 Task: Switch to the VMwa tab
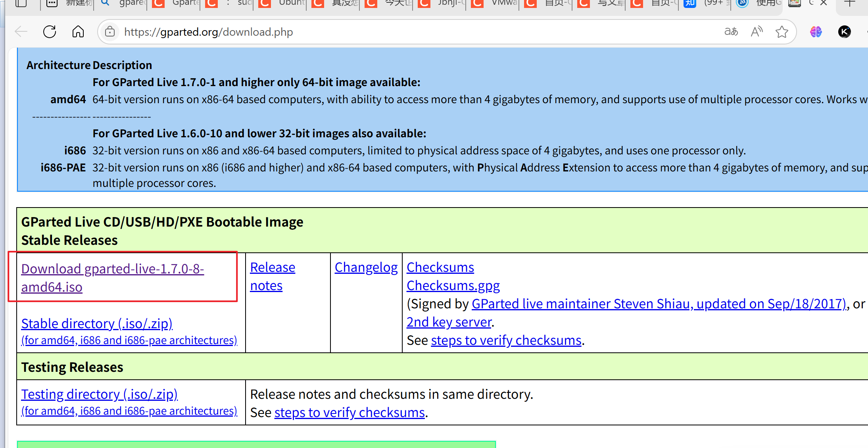pyautogui.click(x=494, y=3)
